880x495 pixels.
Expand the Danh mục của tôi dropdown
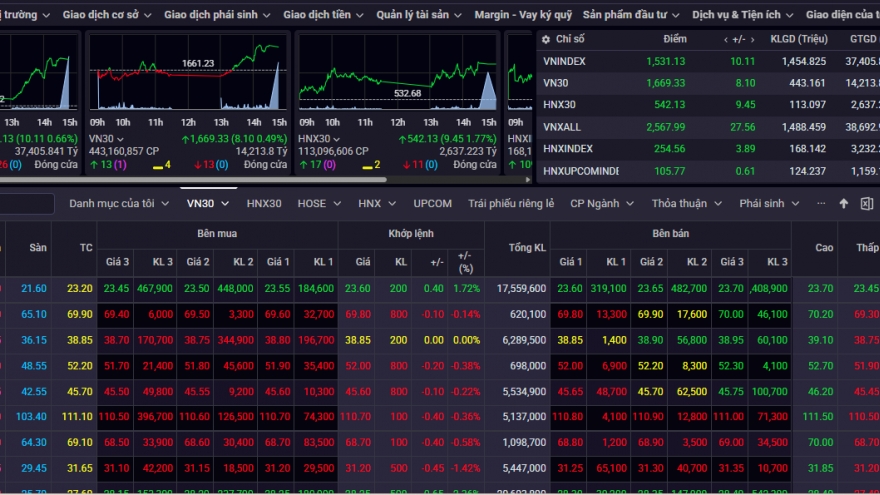(x=118, y=203)
